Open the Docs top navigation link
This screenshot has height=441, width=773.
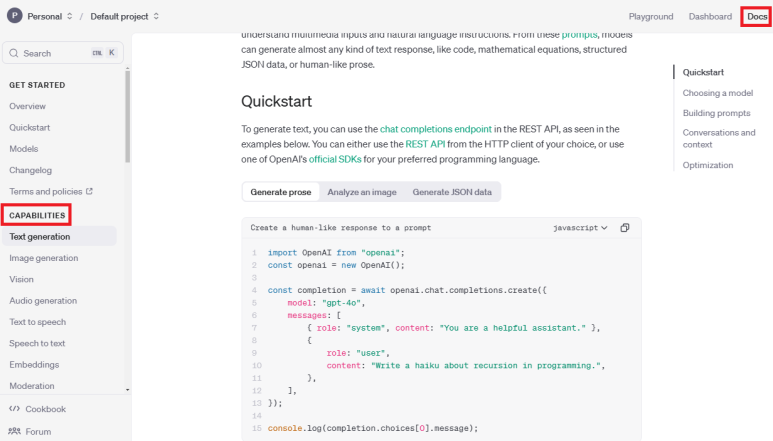(x=757, y=16)
